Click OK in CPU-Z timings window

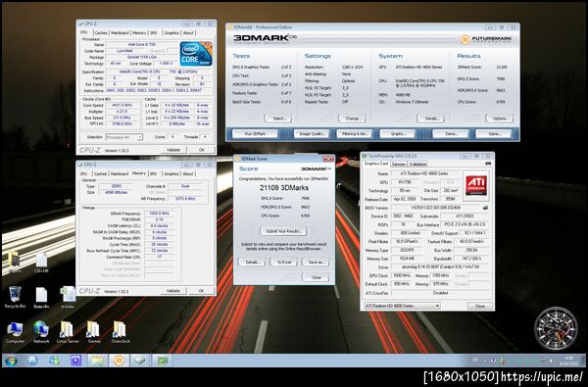pos(201,291)
